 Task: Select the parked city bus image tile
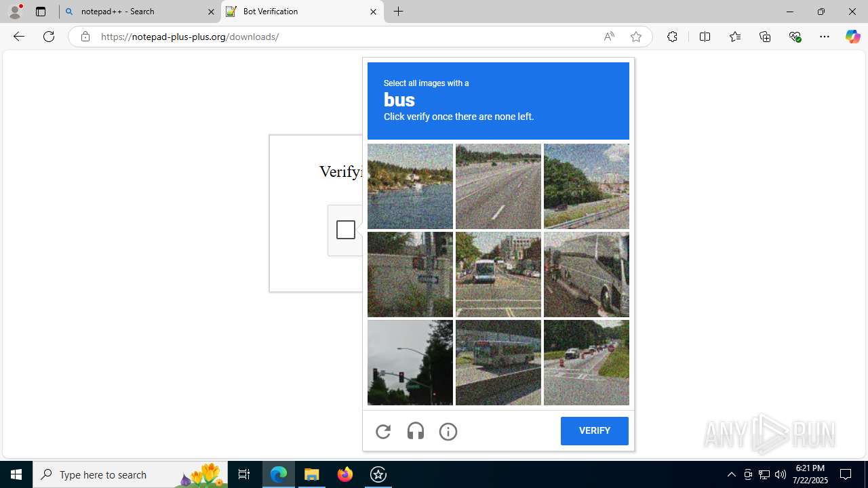pyautogui.click(x=498, y=363)
